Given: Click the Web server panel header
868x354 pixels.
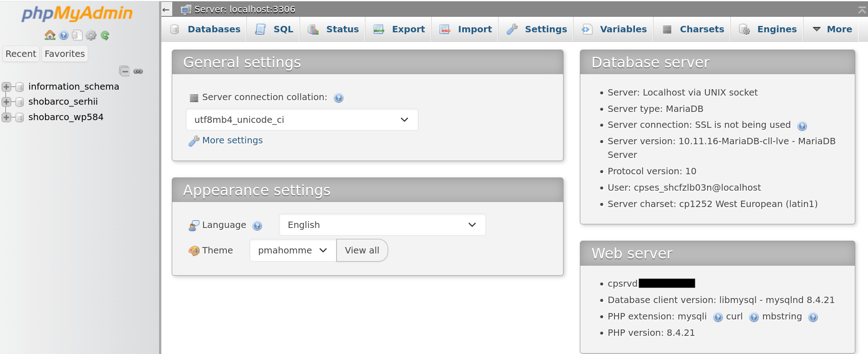Looking at the screenshot, I should pyautogui.click(x=718, y=253).
